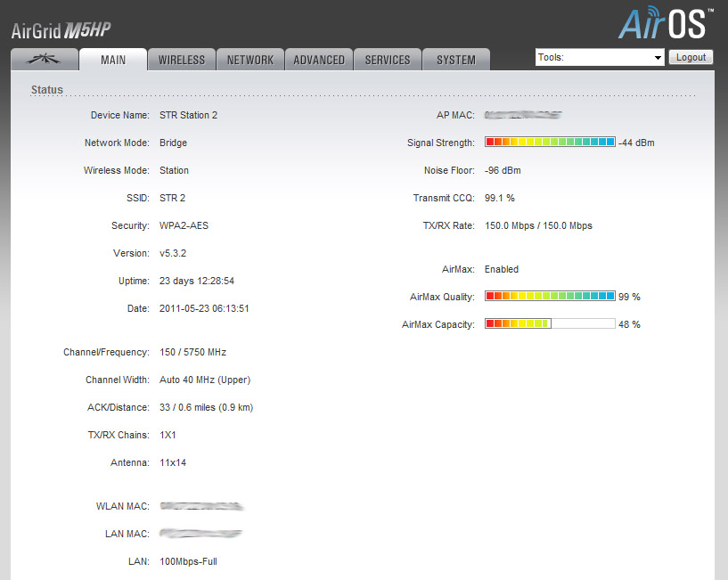728x580 pixels.
Task: Select AirMax Capacity value '48 %'
Action: pyautogui.click(x=629, y=324)
